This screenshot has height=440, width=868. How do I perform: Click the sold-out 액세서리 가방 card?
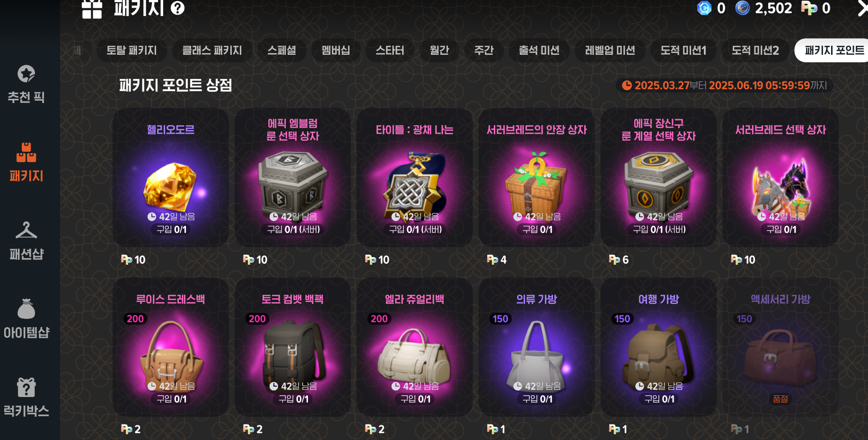click(780, 347)
